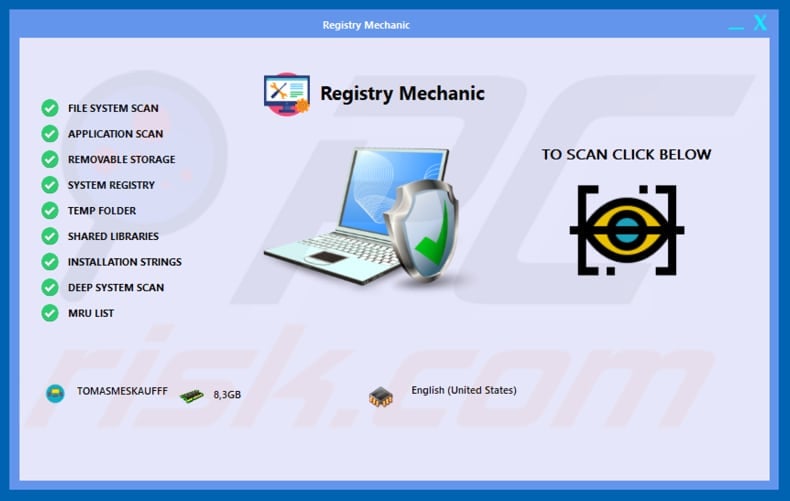The image size is (790, 501).
Task: Click the green check next to MRU LIST
Action: (50, 313)
